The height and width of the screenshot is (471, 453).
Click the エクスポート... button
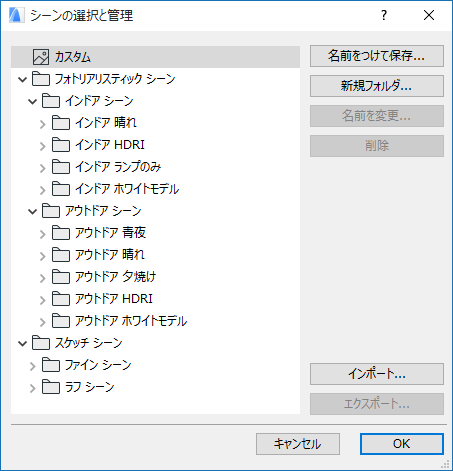[x=377, y=404]
